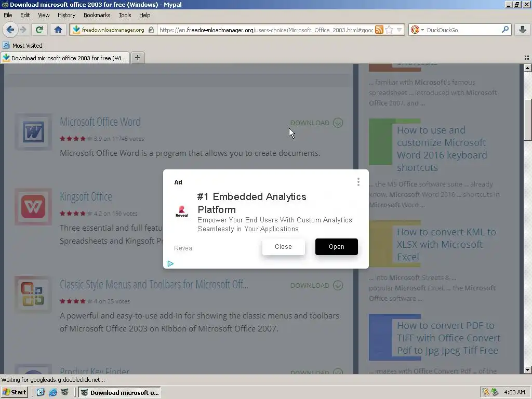Open the downloads arrow toolbar button
Viewport: 532px width, 399px height.
[523, 30]
